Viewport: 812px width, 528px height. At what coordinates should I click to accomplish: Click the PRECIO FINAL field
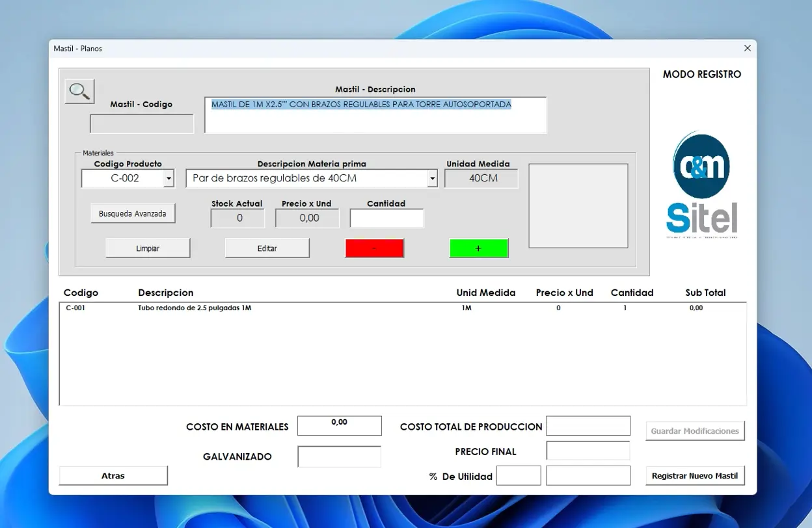588,451
